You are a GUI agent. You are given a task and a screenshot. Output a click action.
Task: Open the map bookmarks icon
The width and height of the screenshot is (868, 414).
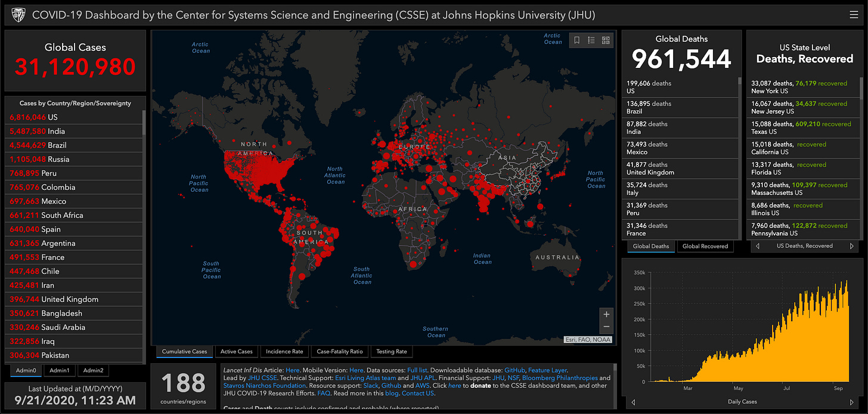click(576, 41)
